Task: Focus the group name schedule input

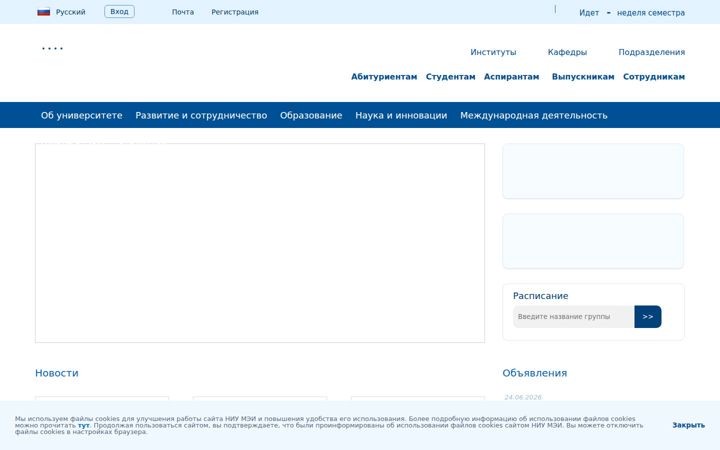Action: (x=574, y=316)
